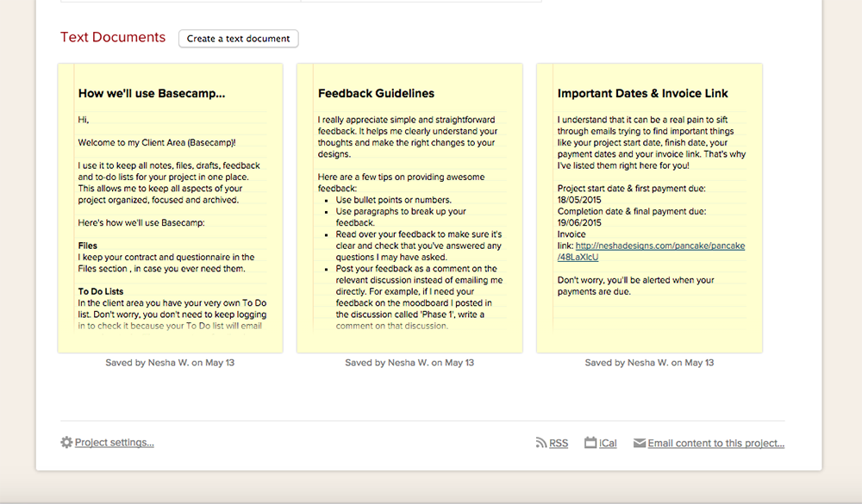Click the '18/05/2015' start date

coord(579,200)
